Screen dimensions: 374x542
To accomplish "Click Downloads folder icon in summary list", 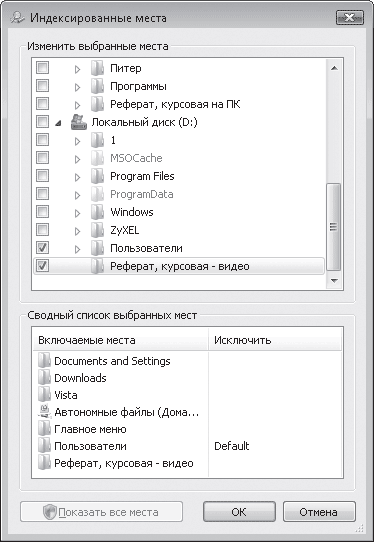I will point(44,378).
